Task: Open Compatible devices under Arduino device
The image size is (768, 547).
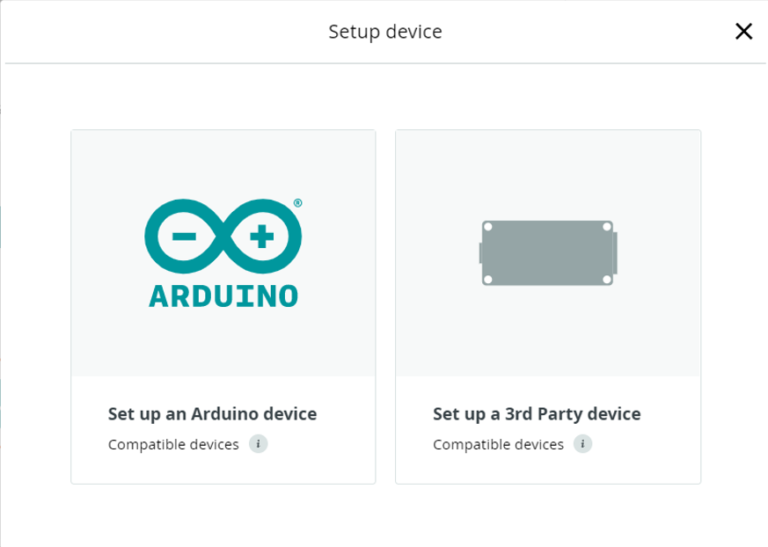Action: click(173, 444)
